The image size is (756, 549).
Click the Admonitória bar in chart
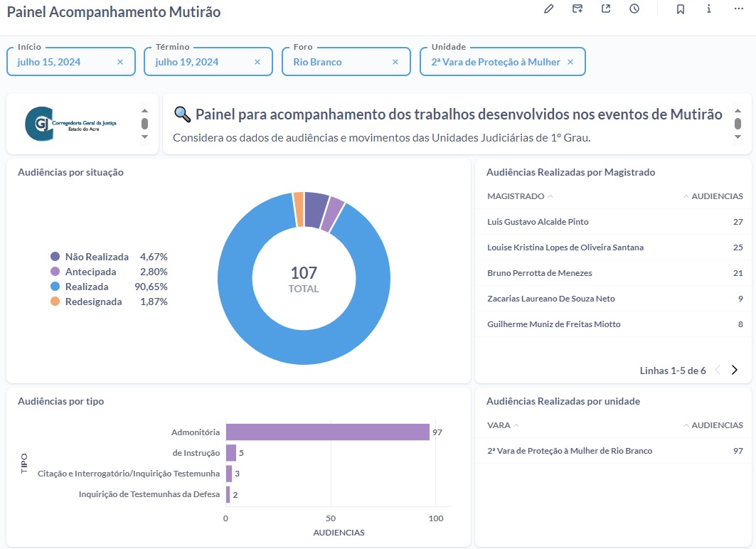327,432
